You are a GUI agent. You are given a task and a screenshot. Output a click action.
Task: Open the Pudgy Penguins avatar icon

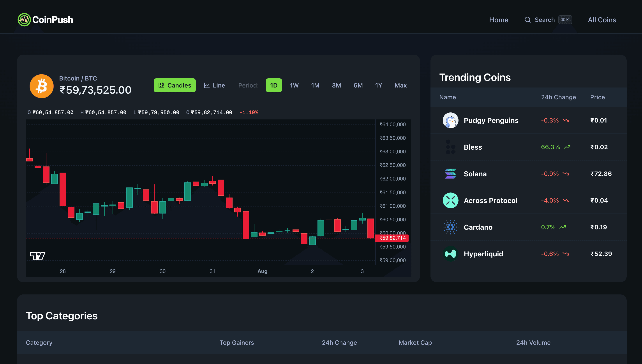[x=450, y=120]
